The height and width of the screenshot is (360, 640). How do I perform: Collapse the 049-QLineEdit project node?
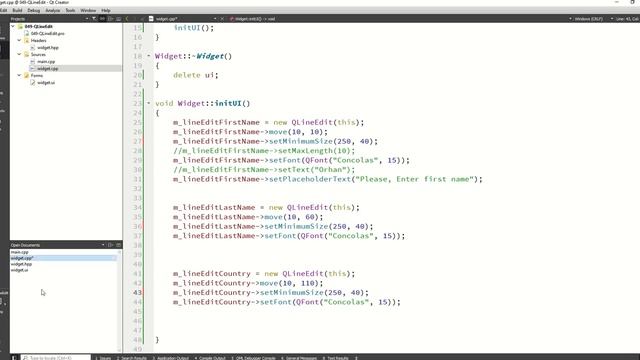[x=13, y=26]
